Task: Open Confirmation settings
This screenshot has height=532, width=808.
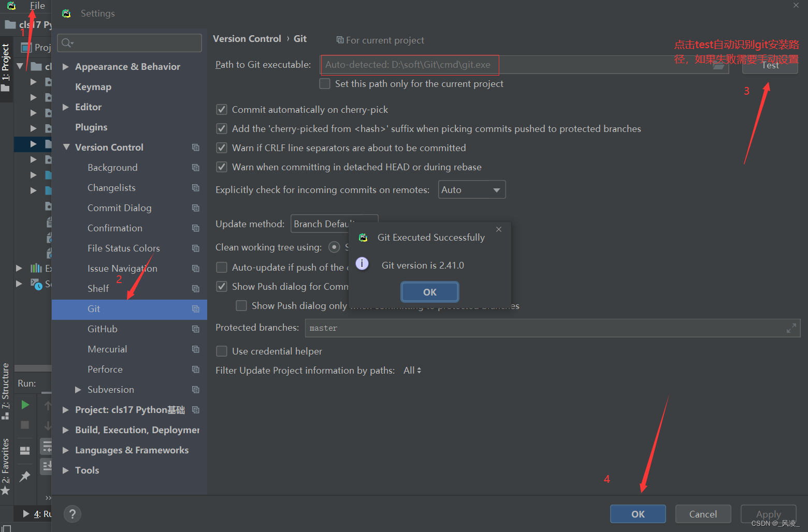Action: tap(114, 228)
